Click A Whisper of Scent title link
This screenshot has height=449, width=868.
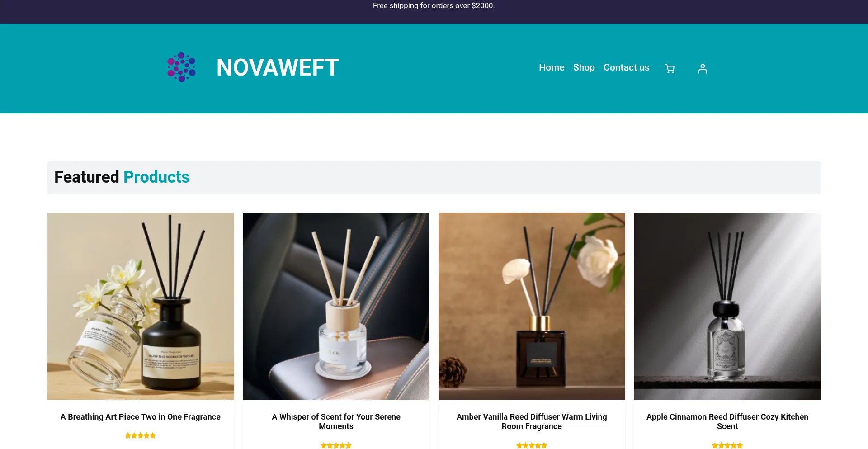[336, 421]
